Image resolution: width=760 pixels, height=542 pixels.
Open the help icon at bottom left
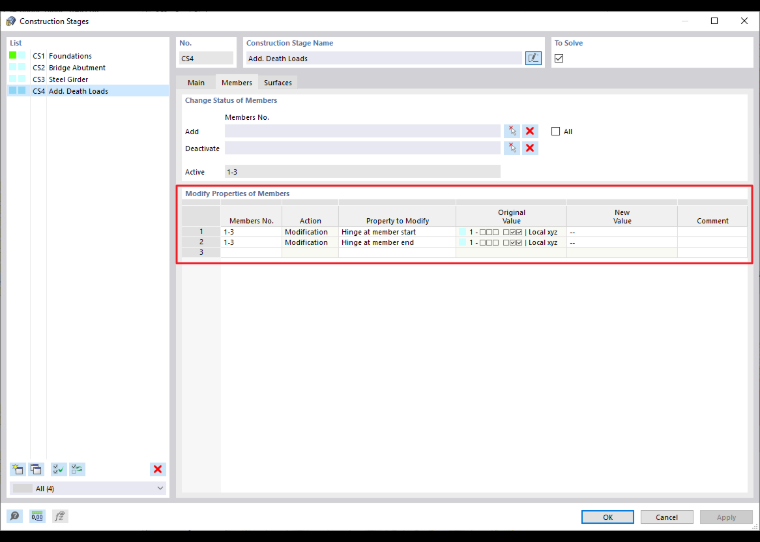pyautogui.click(x=15, y=516)
